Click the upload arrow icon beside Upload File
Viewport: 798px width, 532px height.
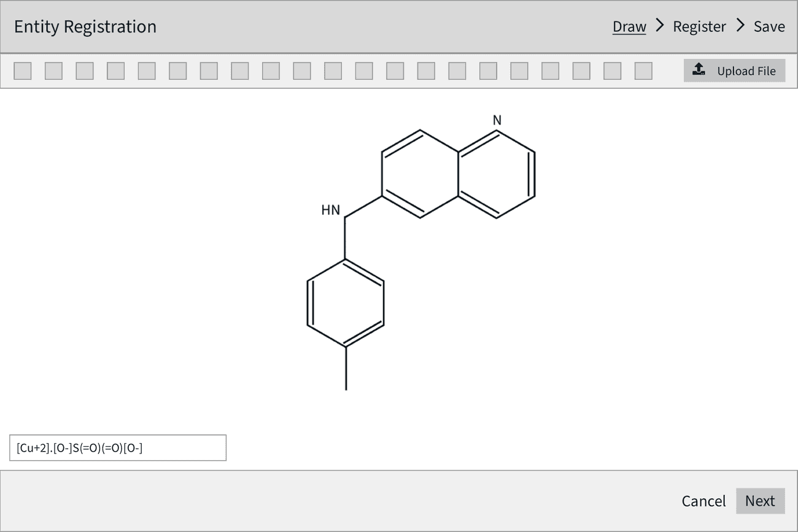[699, 70]
